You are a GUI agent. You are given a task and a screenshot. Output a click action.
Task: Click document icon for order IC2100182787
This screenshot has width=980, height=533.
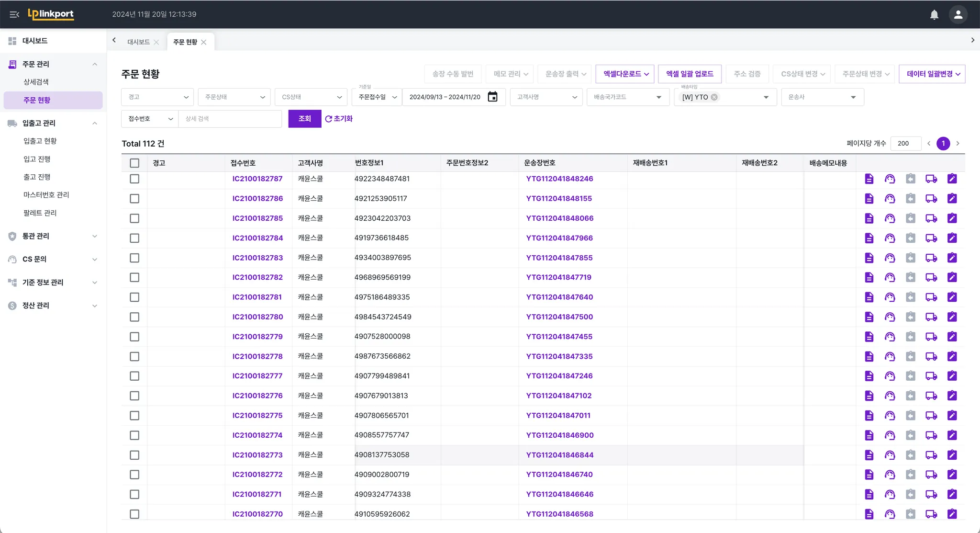869,179
